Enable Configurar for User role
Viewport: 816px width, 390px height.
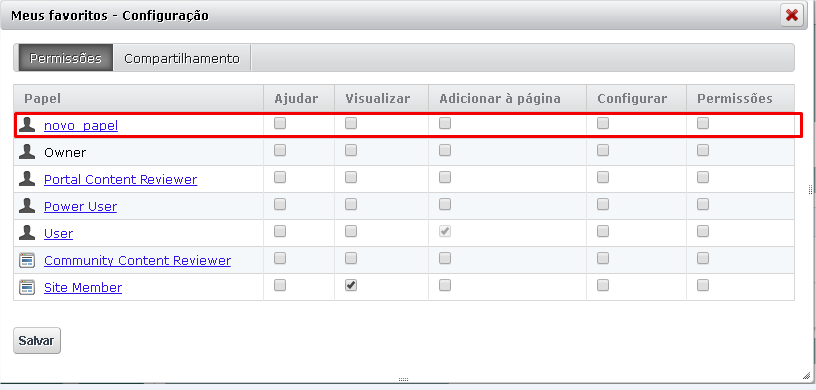[603, 231]
